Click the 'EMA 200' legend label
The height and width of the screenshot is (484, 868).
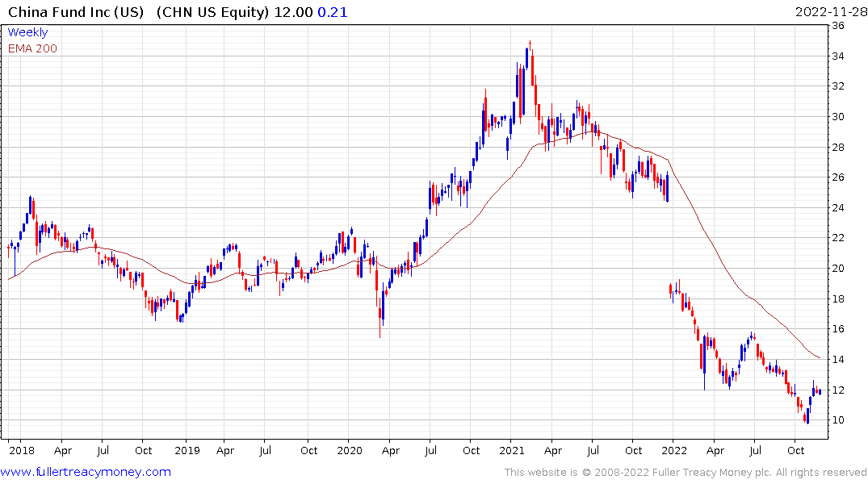click(32, 48)
